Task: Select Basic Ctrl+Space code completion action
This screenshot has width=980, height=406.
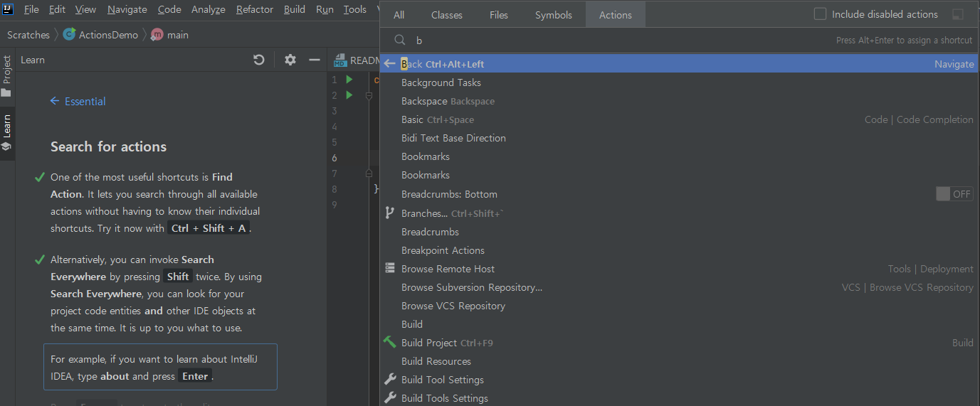Action: [679, 119]
